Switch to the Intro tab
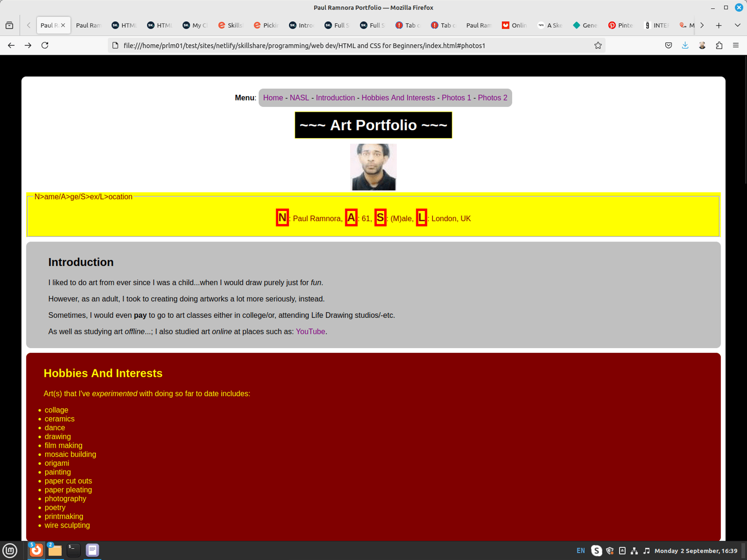 (302, 25)
